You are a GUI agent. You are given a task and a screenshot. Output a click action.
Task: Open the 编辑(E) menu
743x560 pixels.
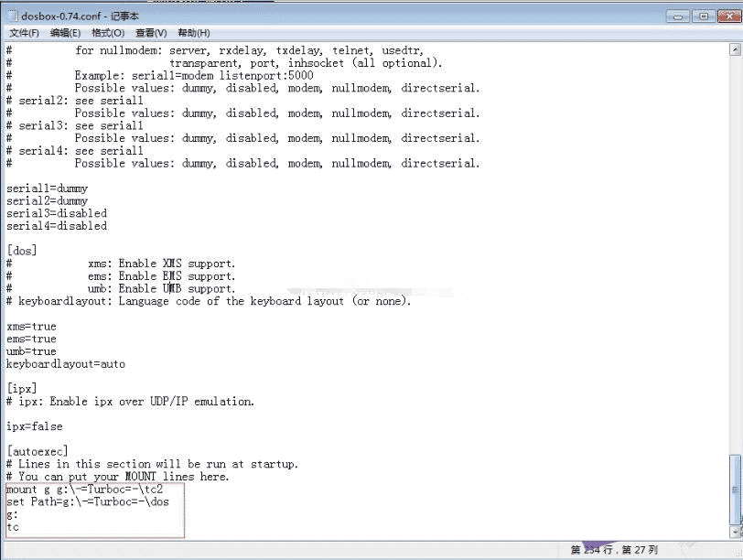pos(65,33)
